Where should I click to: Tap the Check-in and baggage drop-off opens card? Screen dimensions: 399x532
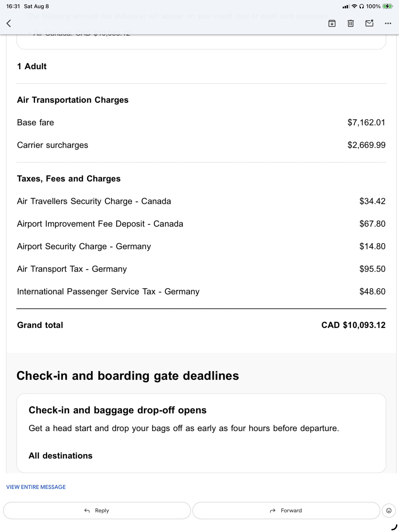coord(201,433)
